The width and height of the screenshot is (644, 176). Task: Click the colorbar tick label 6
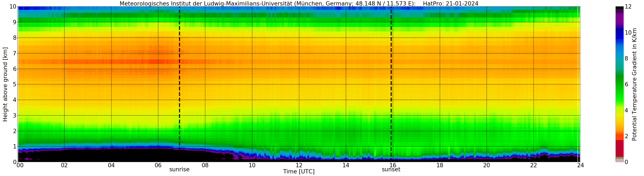coord(626,84)
